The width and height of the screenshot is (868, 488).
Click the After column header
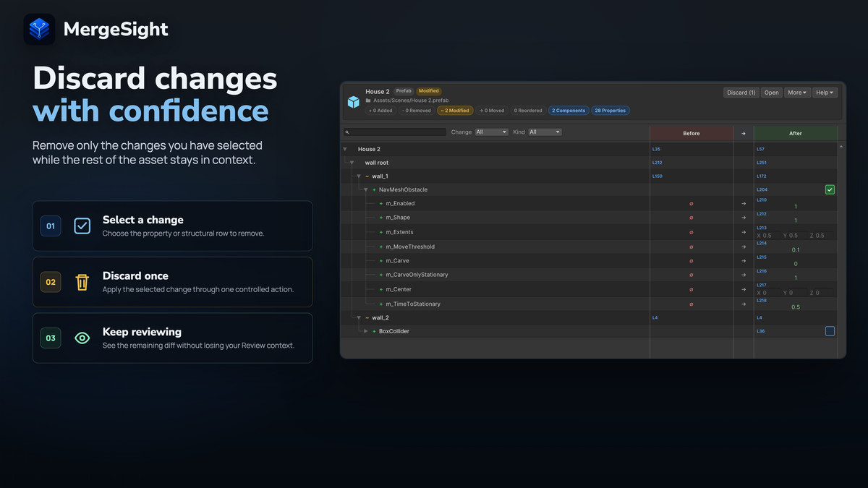coord(796,133)
